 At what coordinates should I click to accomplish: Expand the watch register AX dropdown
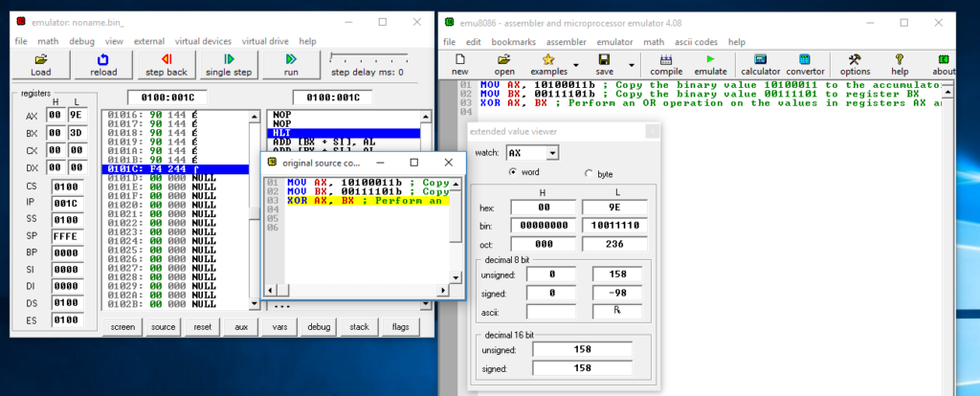[551, 152]
